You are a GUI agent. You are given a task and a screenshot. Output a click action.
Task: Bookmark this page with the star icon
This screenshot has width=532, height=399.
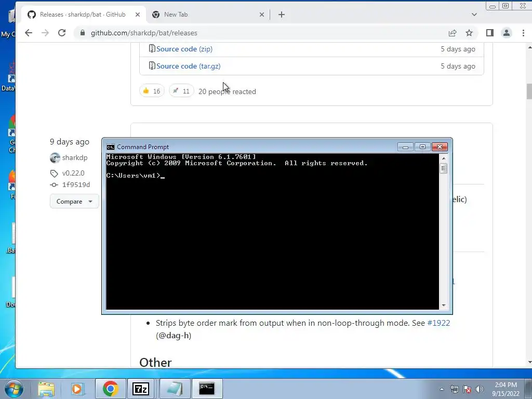point(469,33)
